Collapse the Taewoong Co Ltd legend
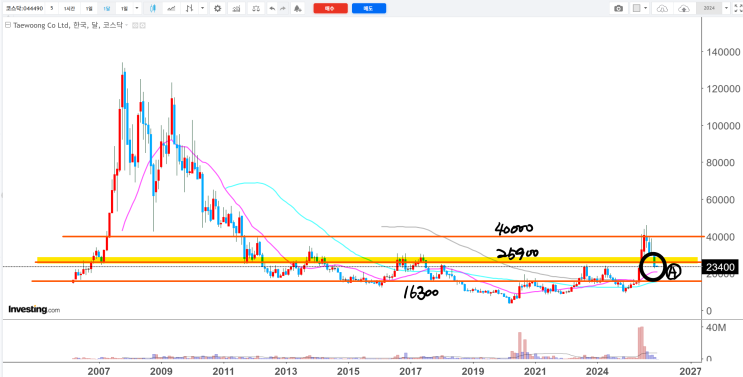 [x=8, y=25]
